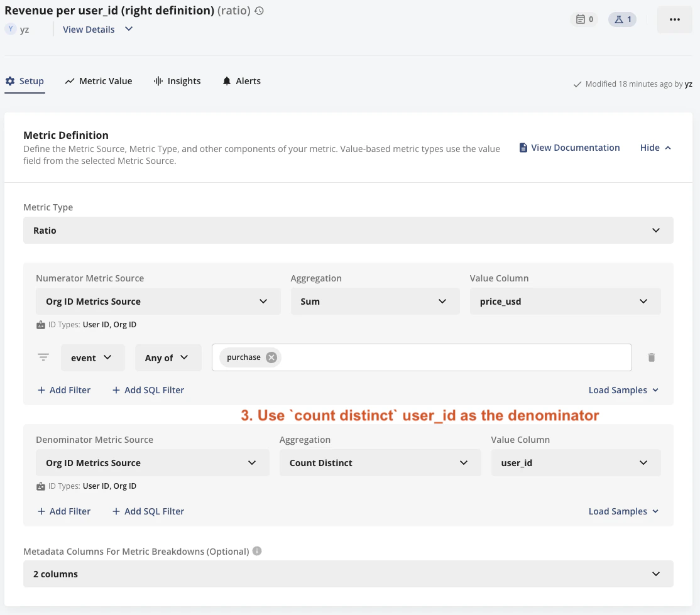This screenshot has width=700, height=615.
Task: Delete the event filter using the trash icon
Action: tap(651, 357)
